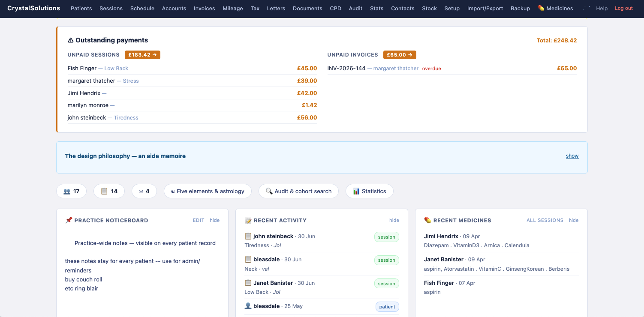Open margaret thatcher Stress unpaid session
This screenshot has width=644, height=317.
click(x=192, y=81)
